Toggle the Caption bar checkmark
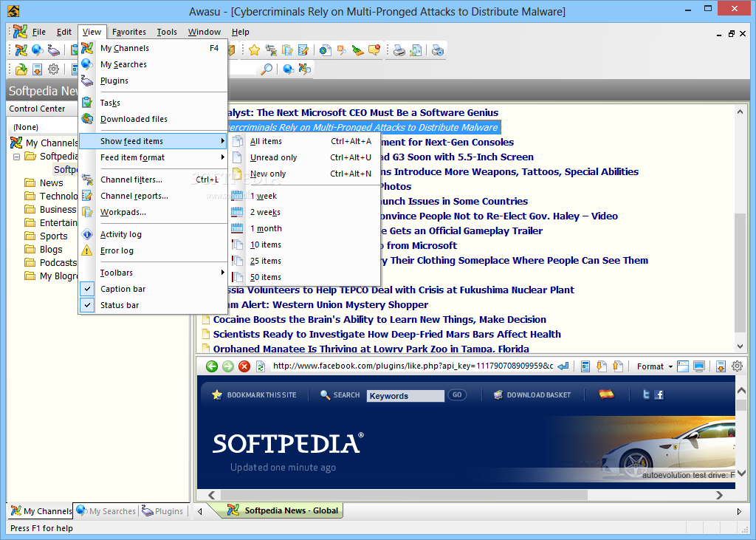Image resolution: width=756 pixels, height=540 pixels. [87, 289]
